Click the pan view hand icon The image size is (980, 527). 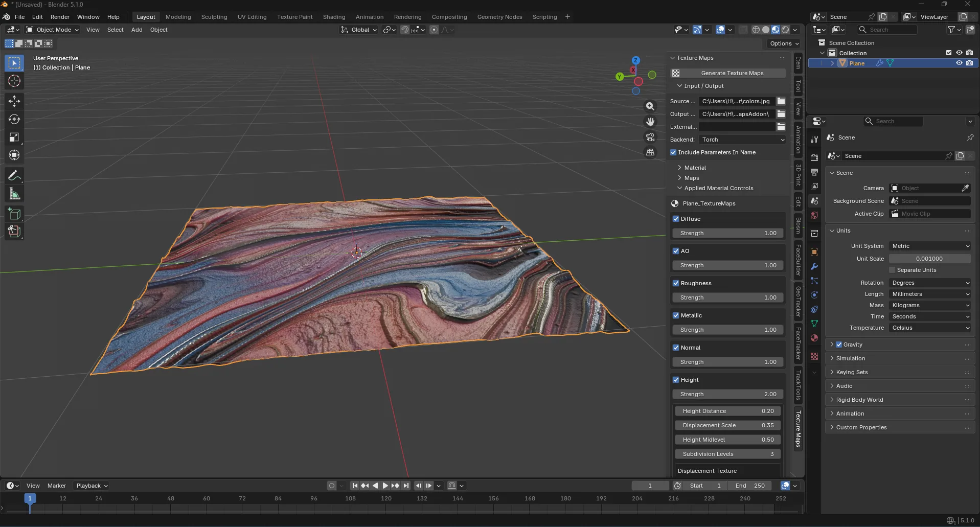[x=650, y=122]
